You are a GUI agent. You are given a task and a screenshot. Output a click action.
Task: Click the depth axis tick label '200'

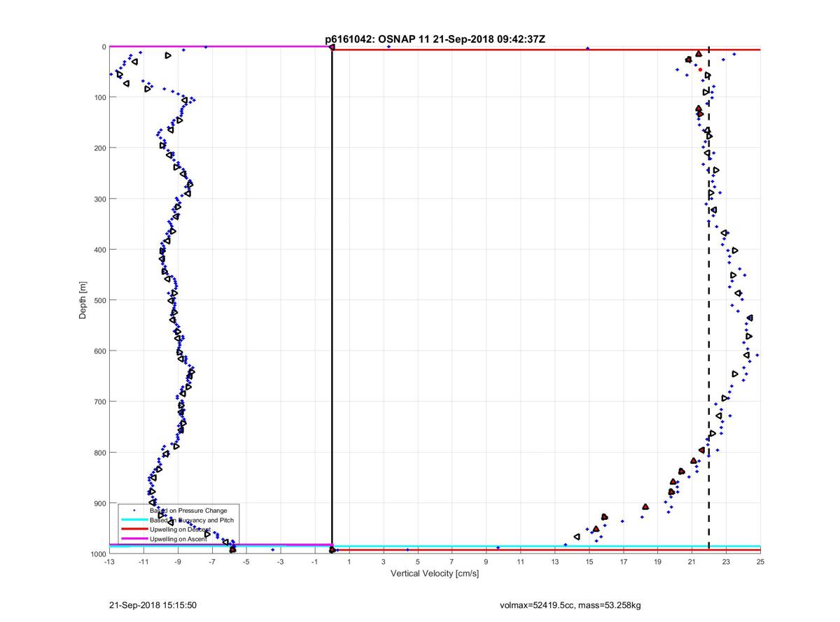coord(99,148)
